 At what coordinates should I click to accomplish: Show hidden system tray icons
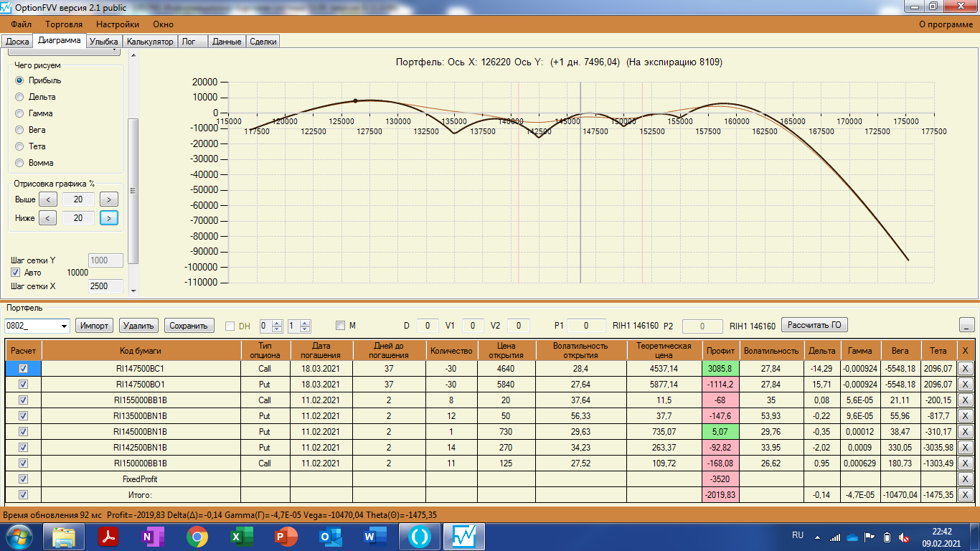pyautogui.click(x=816, y=537)
